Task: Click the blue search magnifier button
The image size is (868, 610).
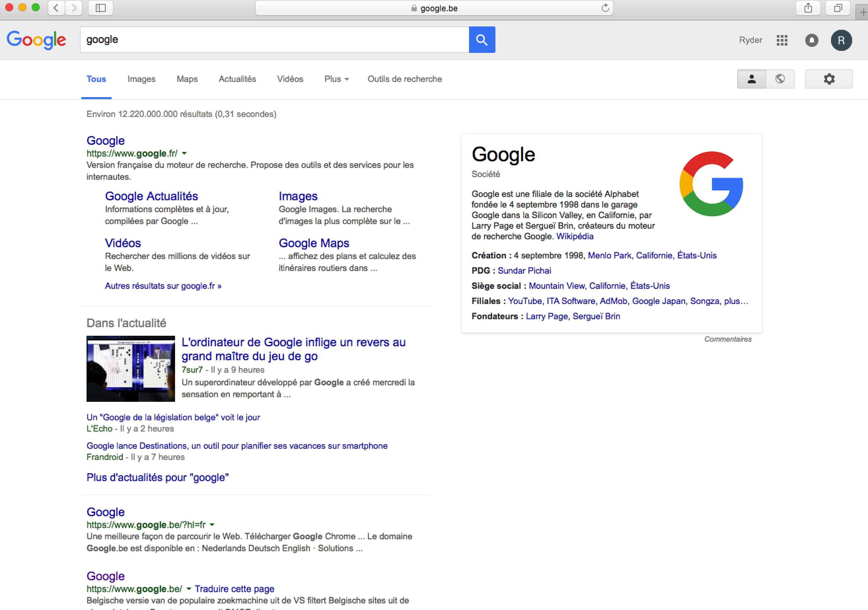Action: click(482, 40)
